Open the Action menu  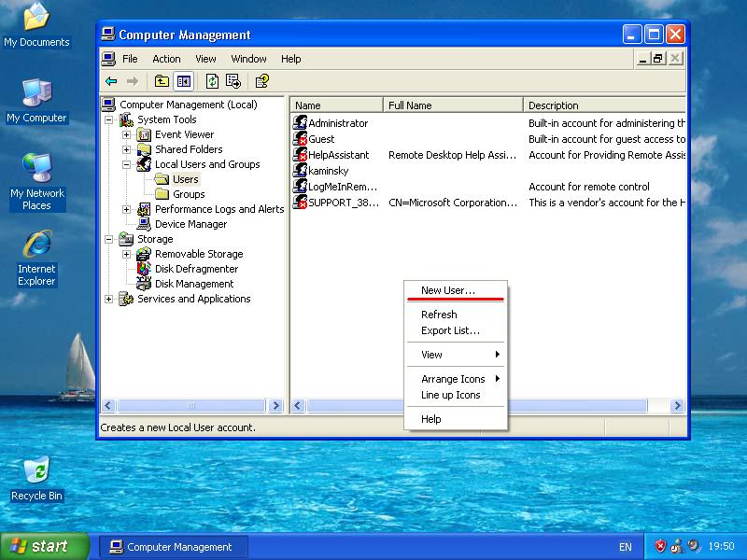click(x=166, y=59)
